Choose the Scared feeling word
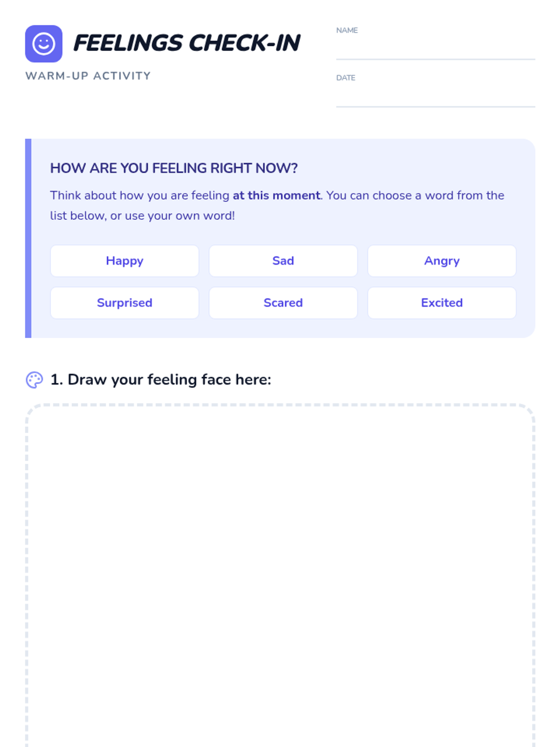The image size is (560, 747). pos(283,303)
